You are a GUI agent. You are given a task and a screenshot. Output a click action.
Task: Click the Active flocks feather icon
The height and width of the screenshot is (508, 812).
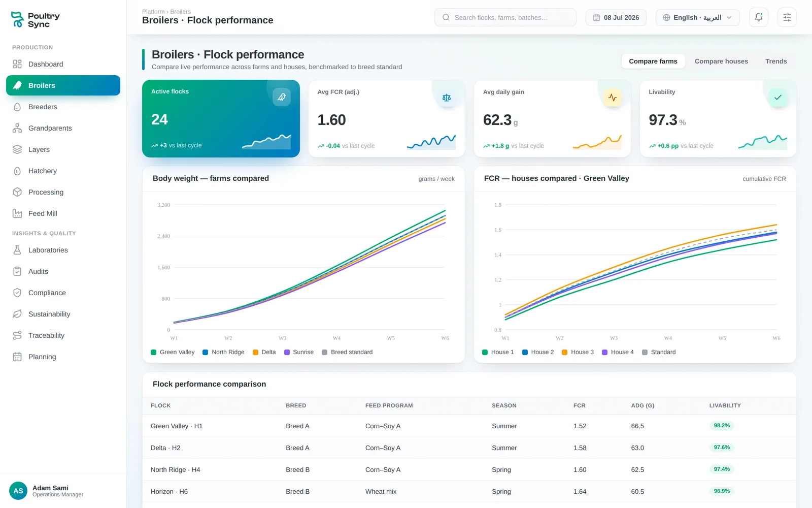282,97
